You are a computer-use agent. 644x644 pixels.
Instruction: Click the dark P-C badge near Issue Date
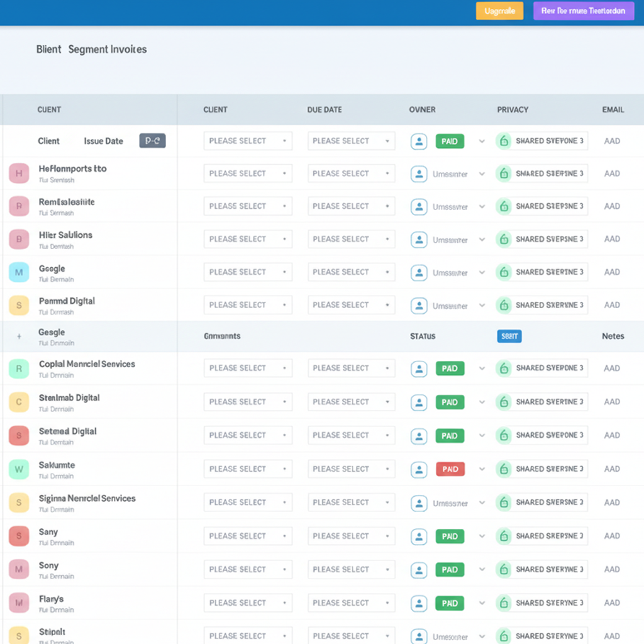pos(152,141)
